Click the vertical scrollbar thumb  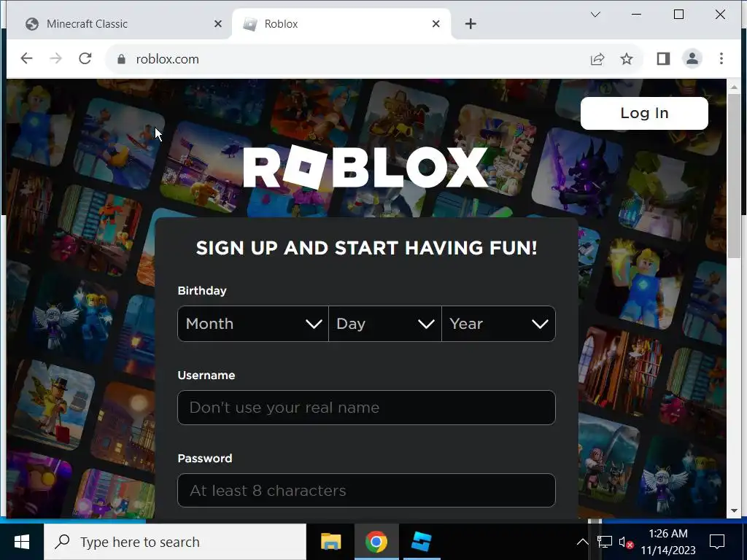coord(734,176)
